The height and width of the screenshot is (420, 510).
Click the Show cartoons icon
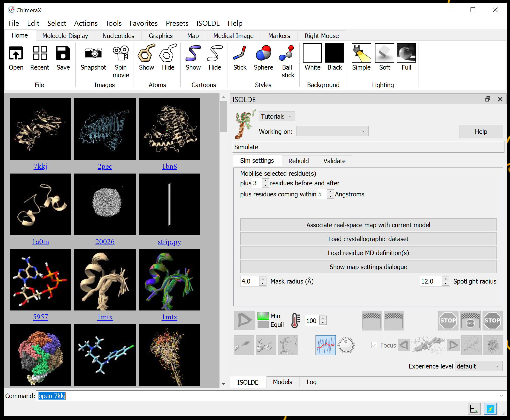193,53
